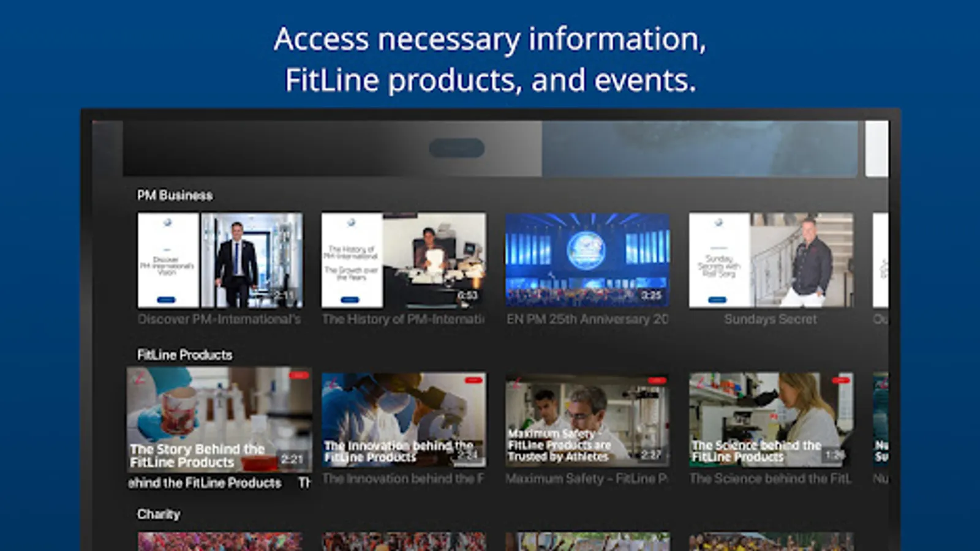Open The Innovation behind the FitLine Products thumbnail
Screen dimensions: 980x551
(x=404, y=419)
